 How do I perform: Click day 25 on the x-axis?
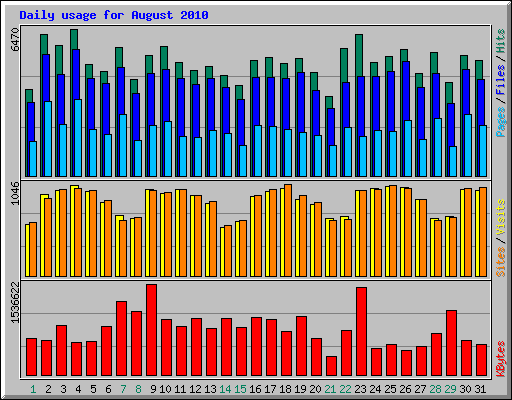point(390,389)
